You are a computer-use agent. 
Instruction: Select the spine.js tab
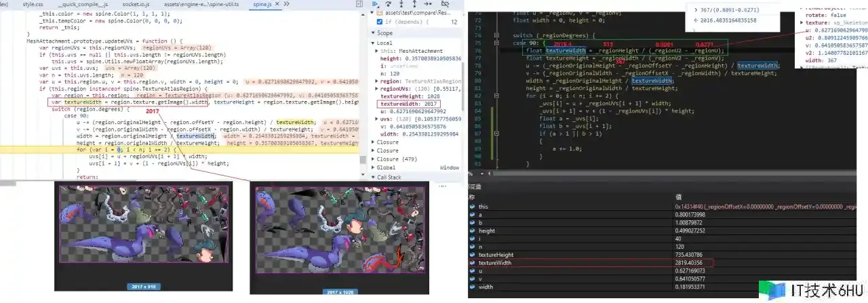tap(261, 4)
